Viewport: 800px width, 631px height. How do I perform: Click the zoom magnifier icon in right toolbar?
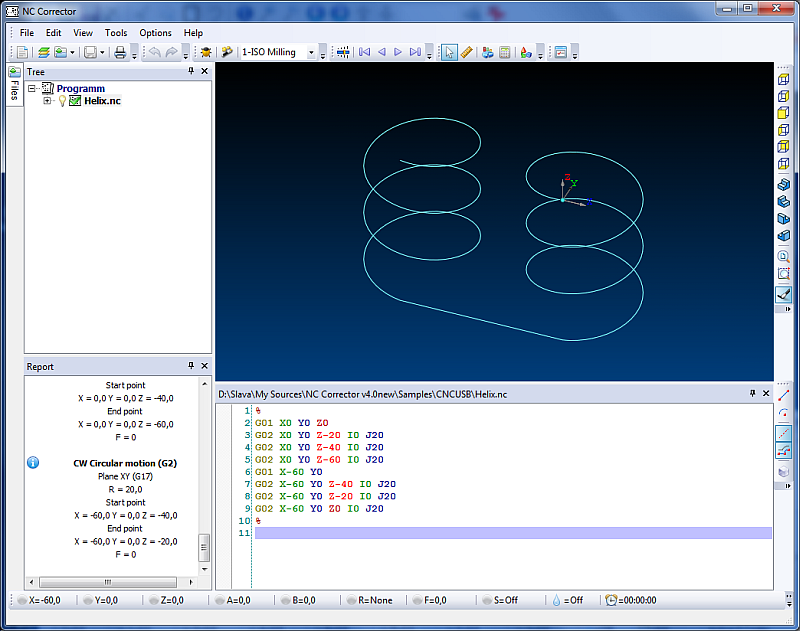coord(784,255)
